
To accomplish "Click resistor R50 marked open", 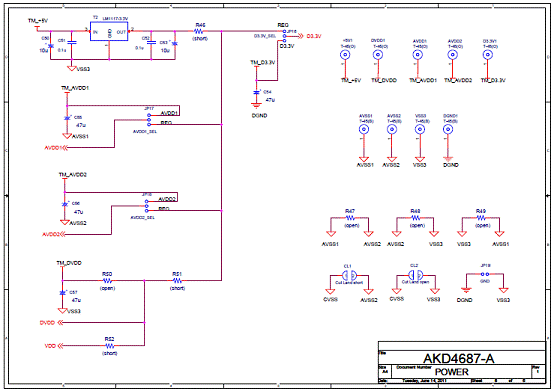I will 107,281.
